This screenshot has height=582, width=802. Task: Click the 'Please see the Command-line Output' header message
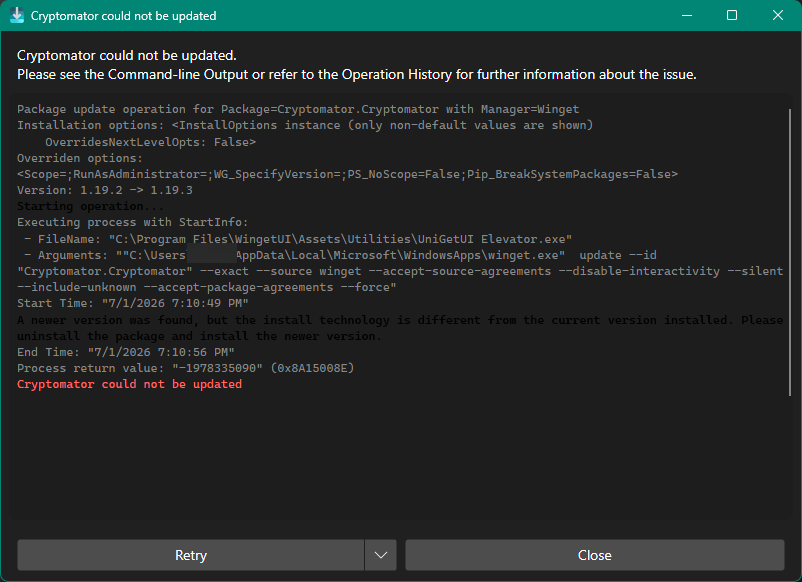coord(357,75)
